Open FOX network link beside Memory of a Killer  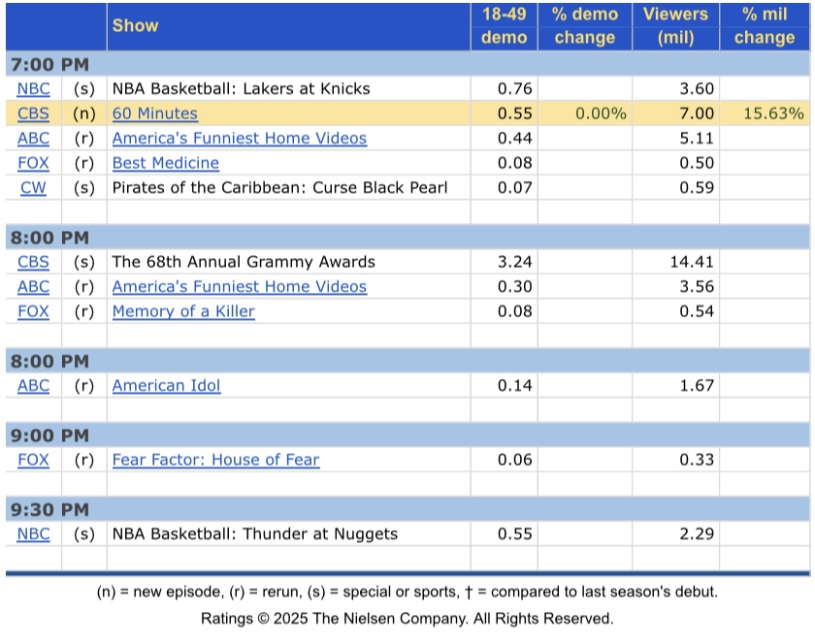point(33,311)
